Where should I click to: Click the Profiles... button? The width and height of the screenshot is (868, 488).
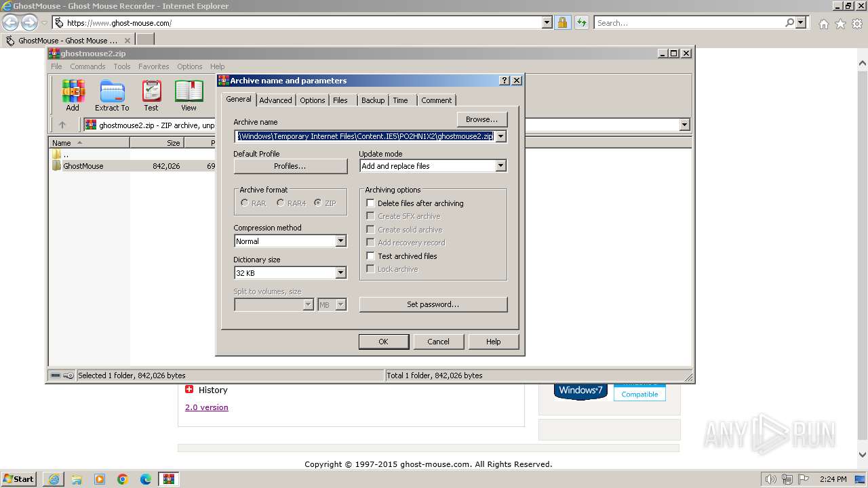point(290,166)
